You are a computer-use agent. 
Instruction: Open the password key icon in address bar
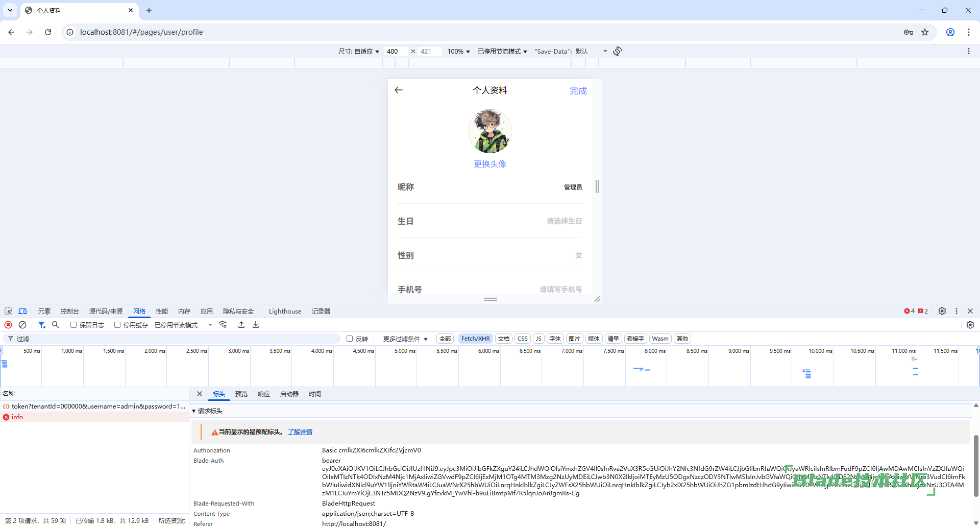(909, 32)
